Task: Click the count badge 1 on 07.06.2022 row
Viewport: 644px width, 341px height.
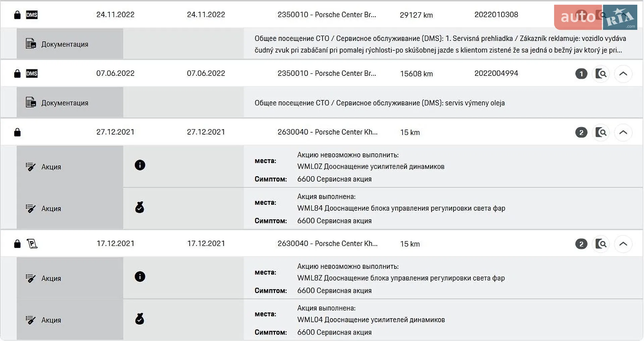Action: coord(581,74)
